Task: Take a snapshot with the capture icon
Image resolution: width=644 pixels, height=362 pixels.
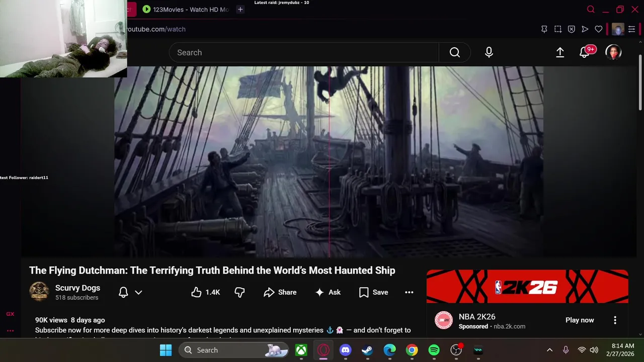Action: (x=557, y=29)
